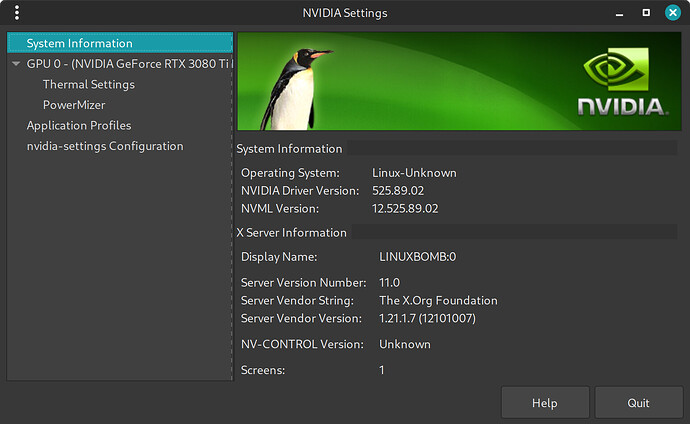Click the NVIDIA Settings window title

345,13
